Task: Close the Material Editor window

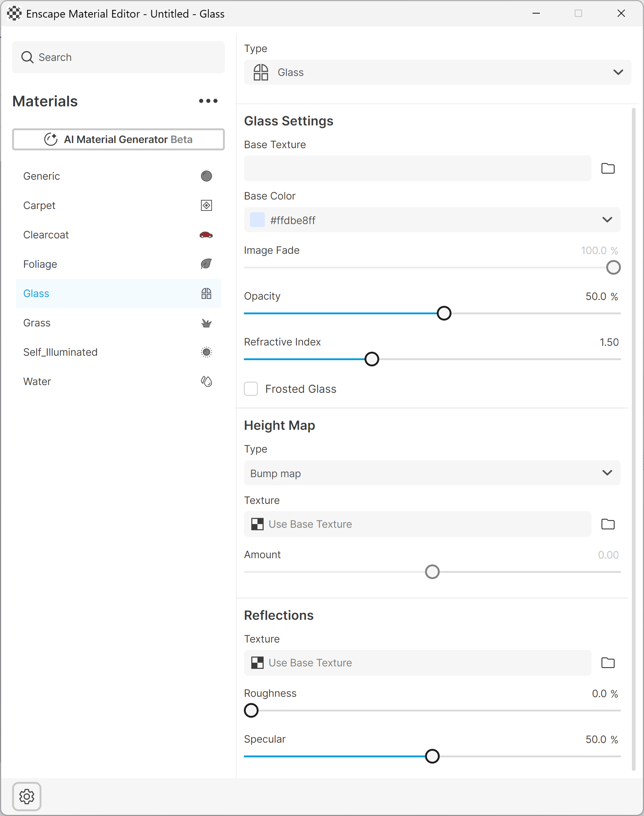Action: (x=621, y=14)
